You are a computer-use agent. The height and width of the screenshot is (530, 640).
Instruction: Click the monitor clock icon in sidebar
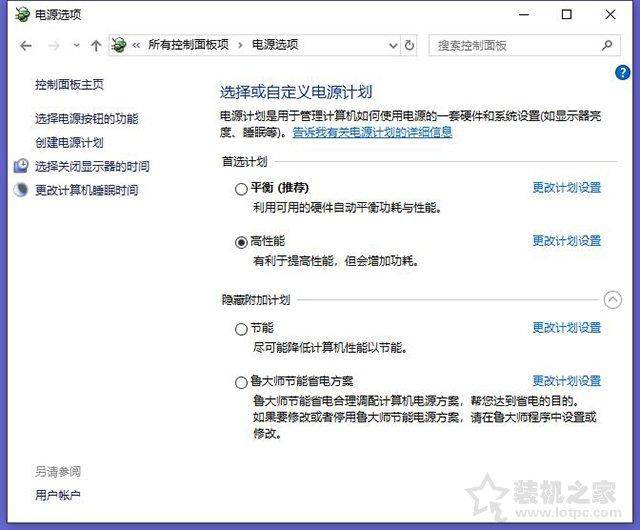pos(21,166)
